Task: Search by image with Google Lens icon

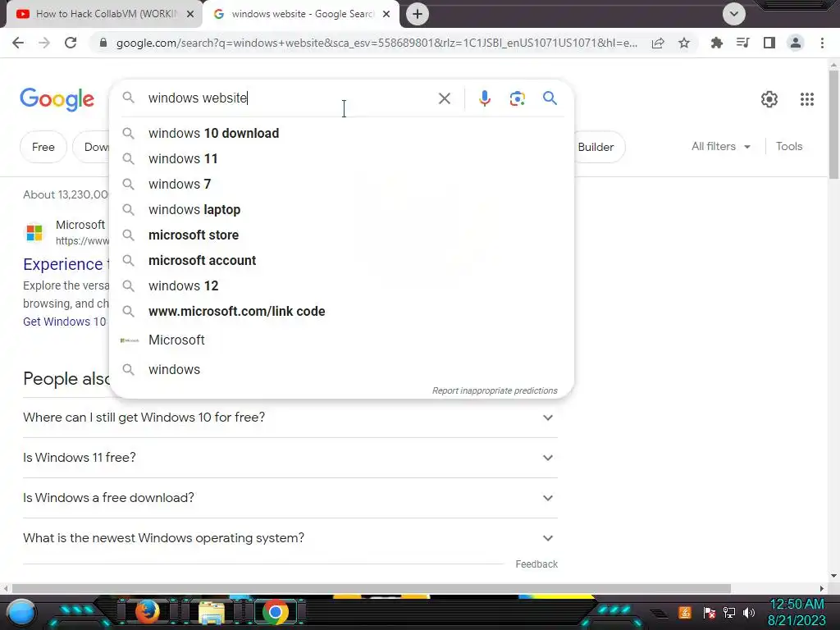Action: (517, 98)
